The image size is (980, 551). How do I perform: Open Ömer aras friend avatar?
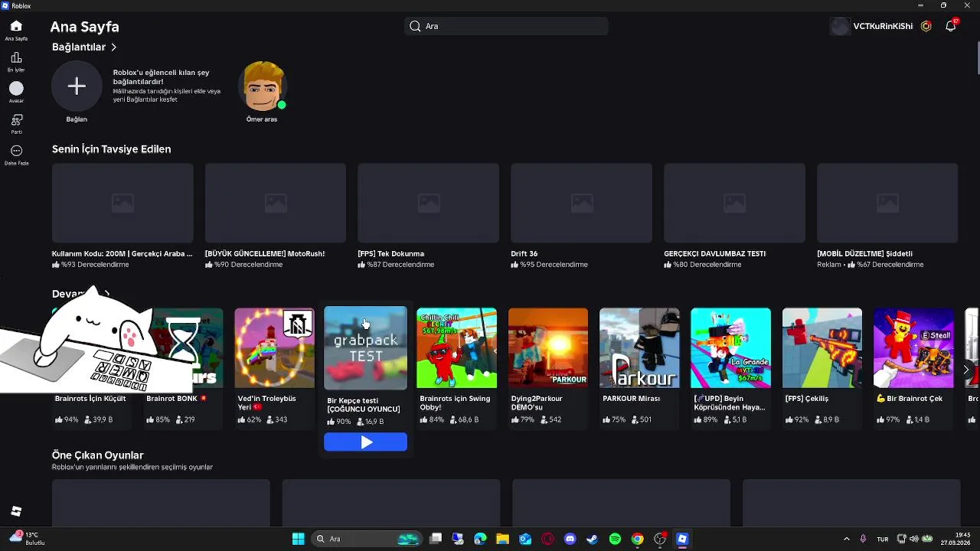(263, 86)
